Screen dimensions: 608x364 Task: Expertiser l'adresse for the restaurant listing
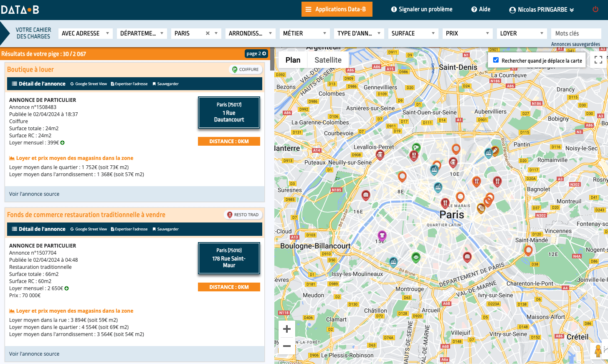(129, 229)
